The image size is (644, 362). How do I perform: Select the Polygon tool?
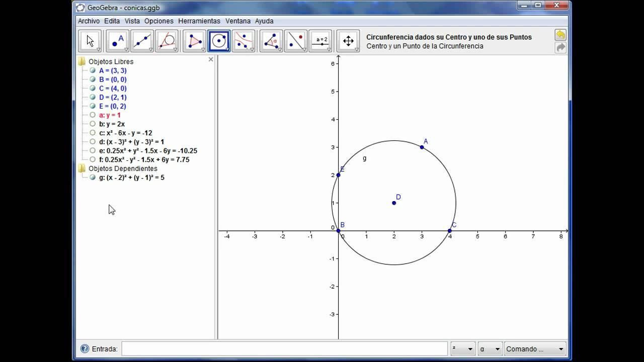pos(194,41)
